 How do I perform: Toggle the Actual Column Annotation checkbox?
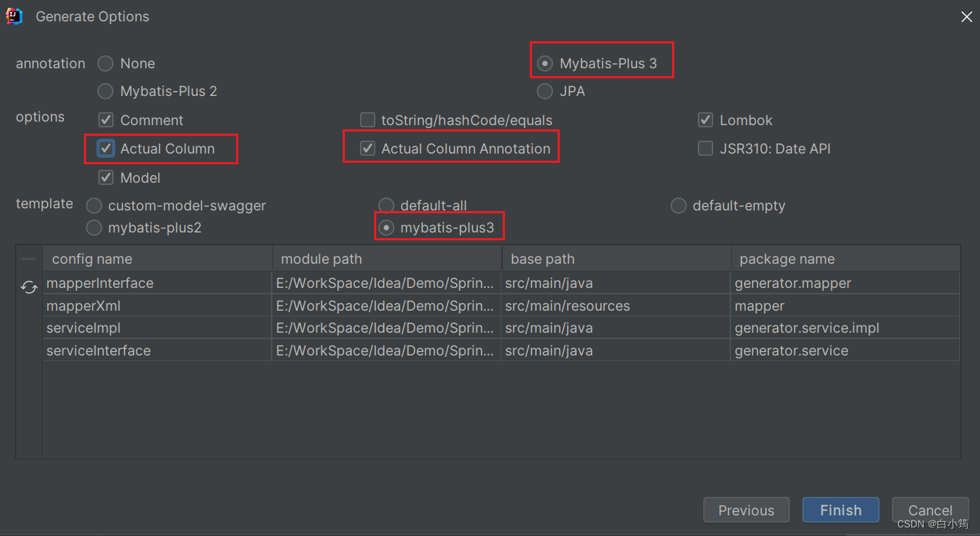click(x=368, y=149)
